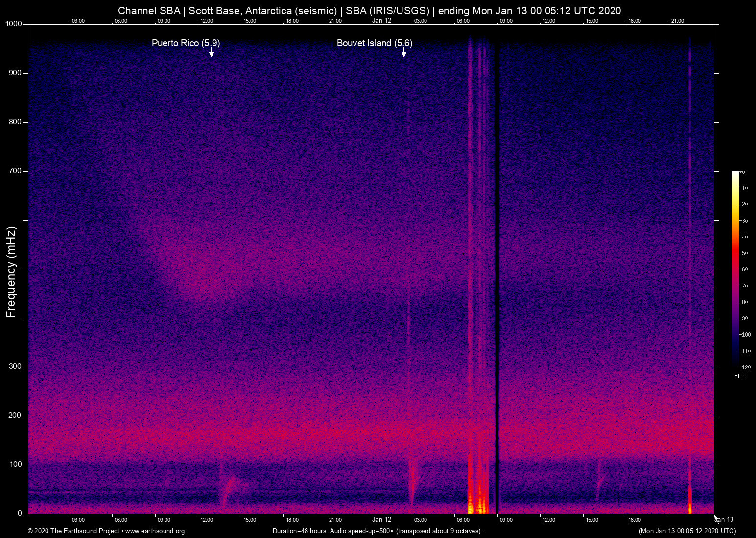Screen dimensions: 756x538
Task: Click the 100 tick on frequency axis
Action: pos(15,465)
